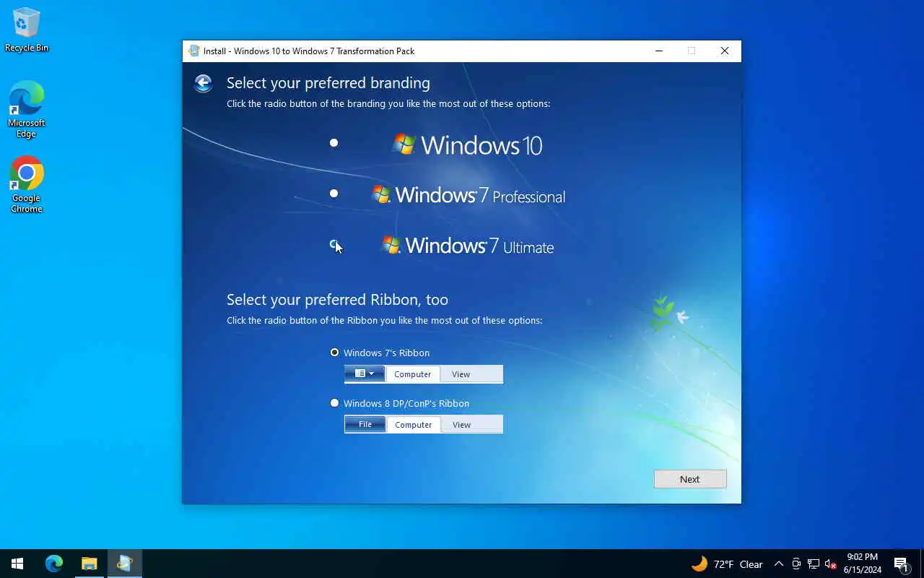Click the Windows 7 Professional logo
This screenshot has width=924, height=578.
click(468, 195)
